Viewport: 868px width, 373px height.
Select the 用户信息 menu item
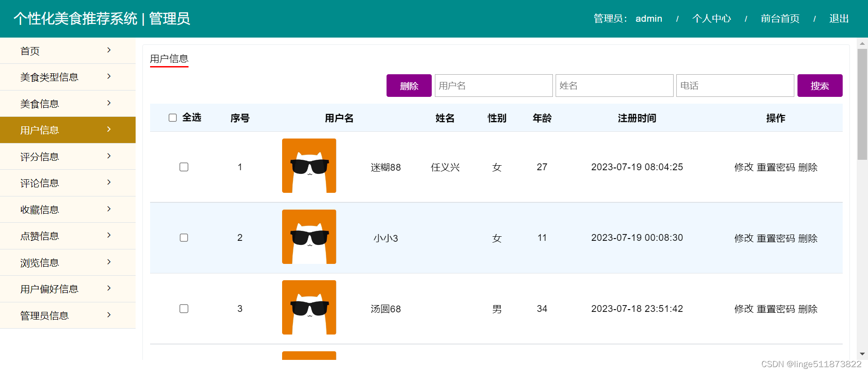[68, 130]
